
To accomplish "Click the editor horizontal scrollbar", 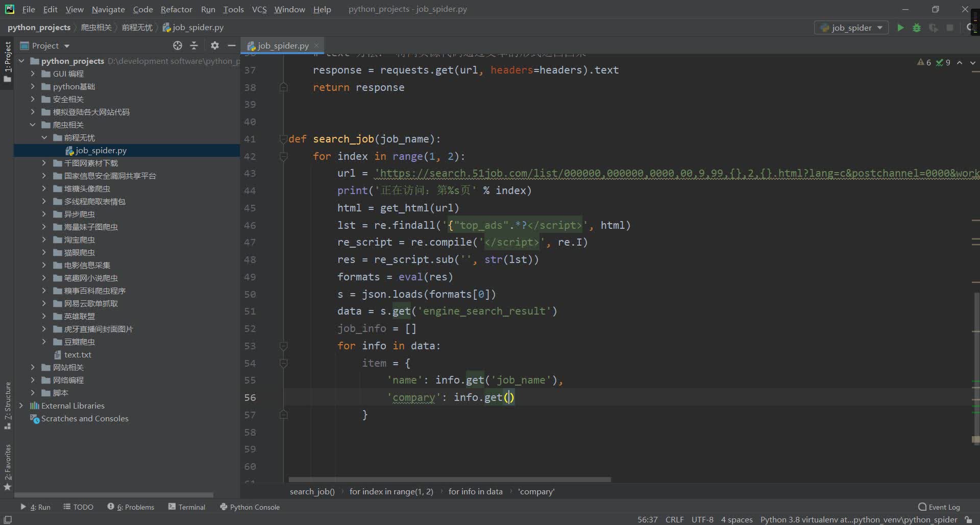I will click(449, 480).
